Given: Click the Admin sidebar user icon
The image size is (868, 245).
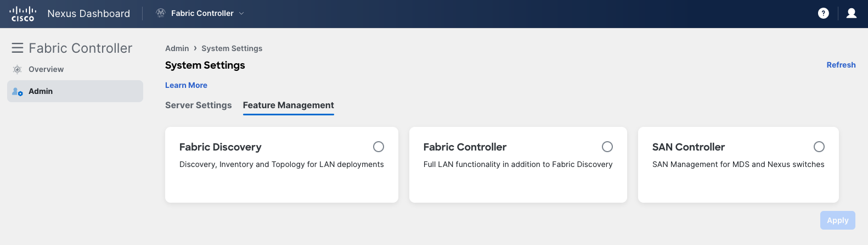Looking at the screenshot, I should 18,92.
